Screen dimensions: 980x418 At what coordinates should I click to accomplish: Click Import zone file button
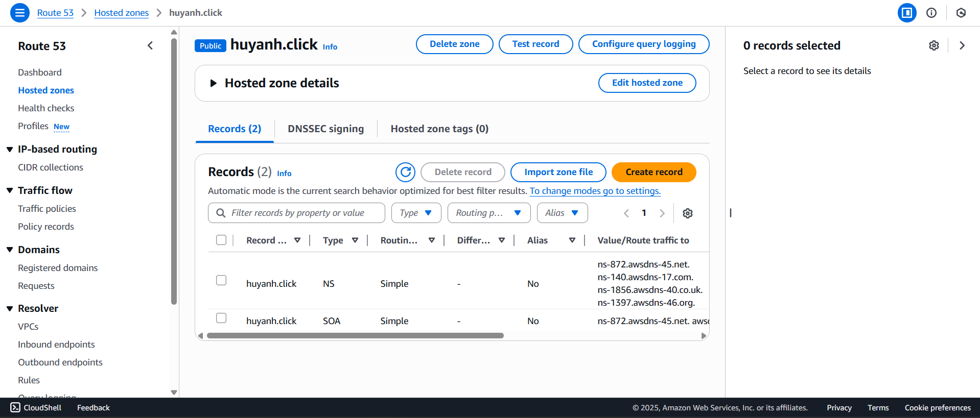pyautogui.click(x=558, y=172)
